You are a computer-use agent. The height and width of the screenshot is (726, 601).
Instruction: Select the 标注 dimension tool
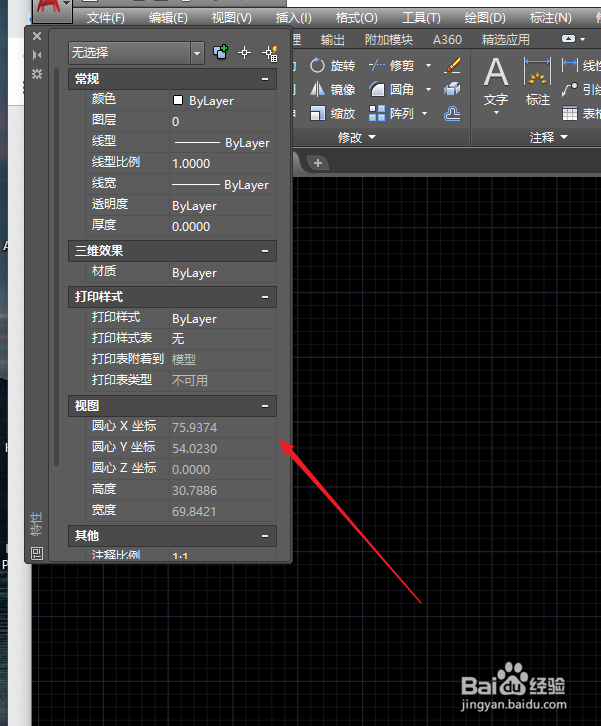click(538, 82)
